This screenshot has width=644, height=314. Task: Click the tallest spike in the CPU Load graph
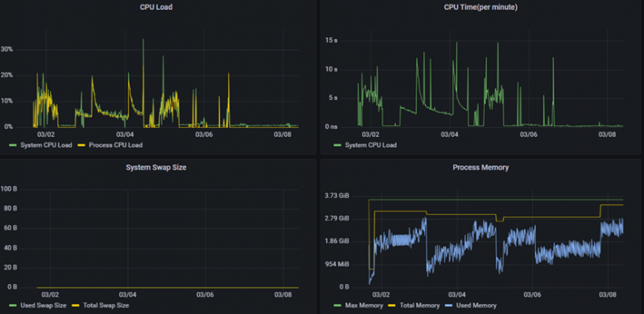tap(143, 39)
